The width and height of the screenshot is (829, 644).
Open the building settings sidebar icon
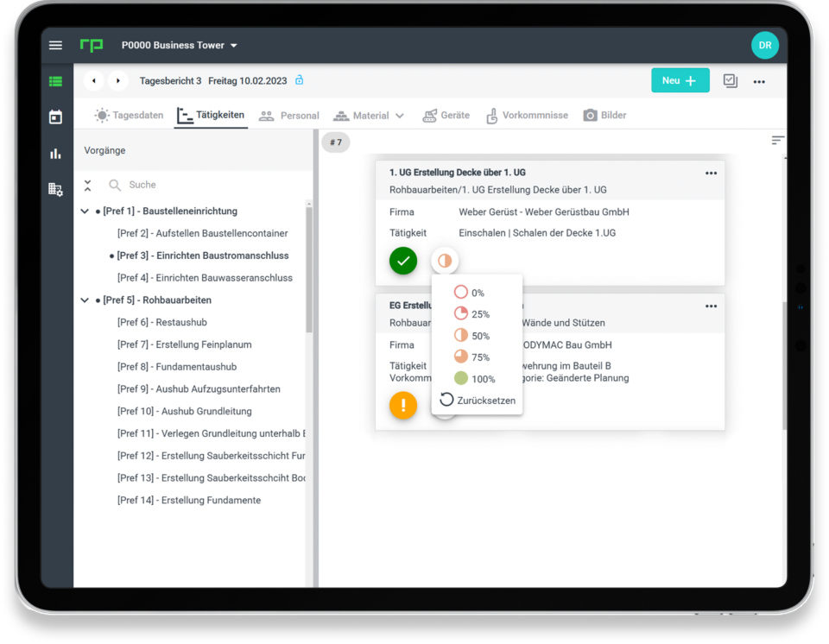pyautogui.click(x=56, y=189)
